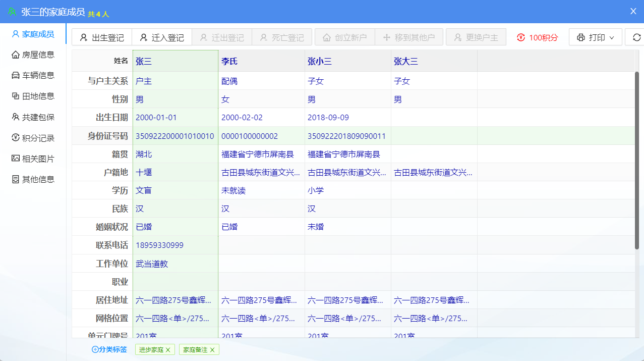Select the 李氏 column header
Image resolution: width=644 pixels, height=361 pixels.
coord(262,61)
